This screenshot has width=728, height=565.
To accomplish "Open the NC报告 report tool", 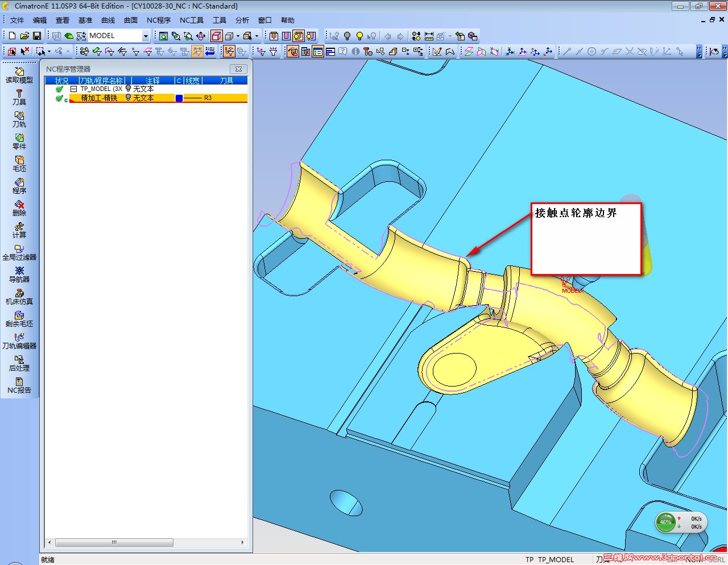I will 19,385.
